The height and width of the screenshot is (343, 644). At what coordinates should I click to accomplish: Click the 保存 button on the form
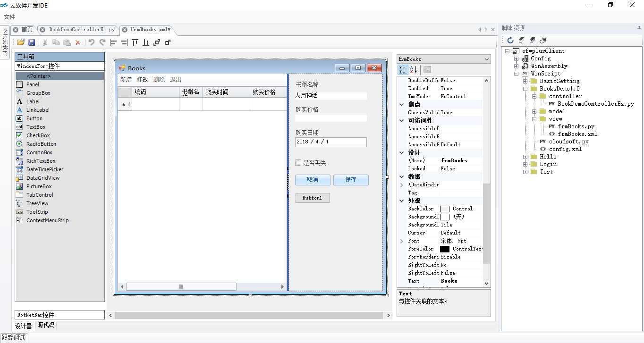tap(351, 180)
